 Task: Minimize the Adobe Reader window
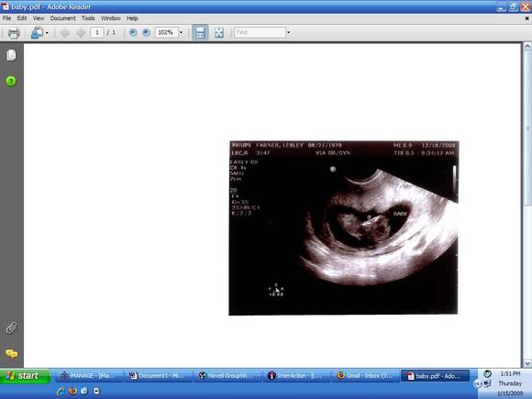pos(501,6)
